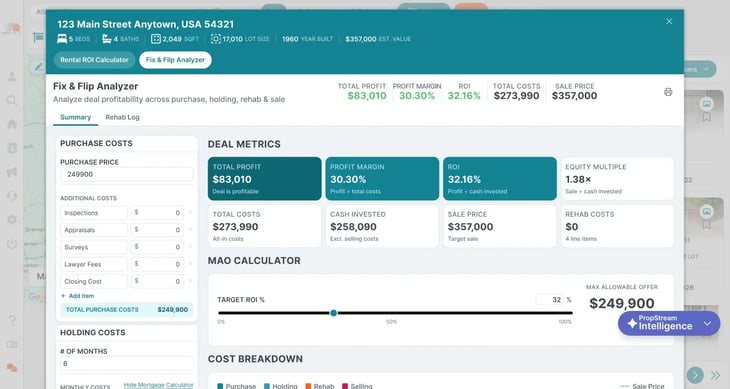This screenshot has width=730, height=389.
Task: Open the Summary tab
Action: pyautogui.click(x=75, y=117)
